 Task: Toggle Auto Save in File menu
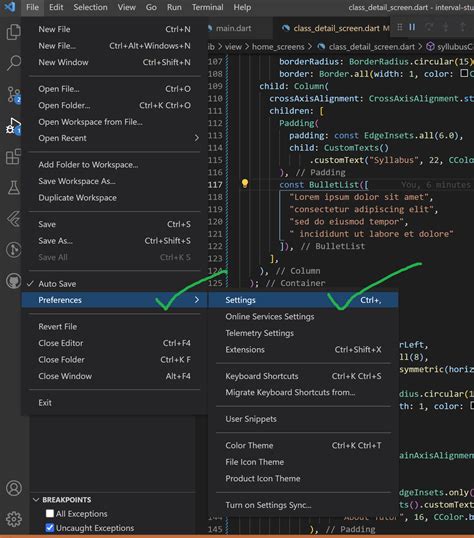coord(115,284)
